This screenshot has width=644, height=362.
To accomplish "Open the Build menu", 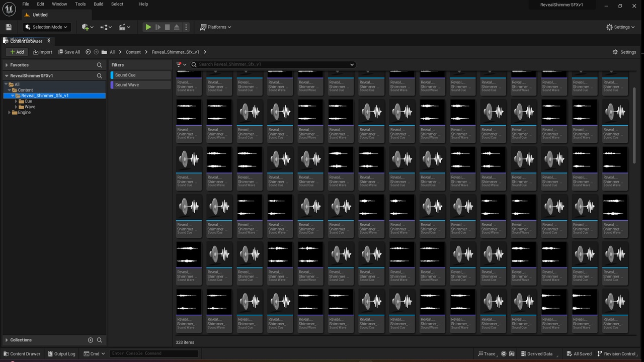I will pyautogui.click(x=99, y=4).
